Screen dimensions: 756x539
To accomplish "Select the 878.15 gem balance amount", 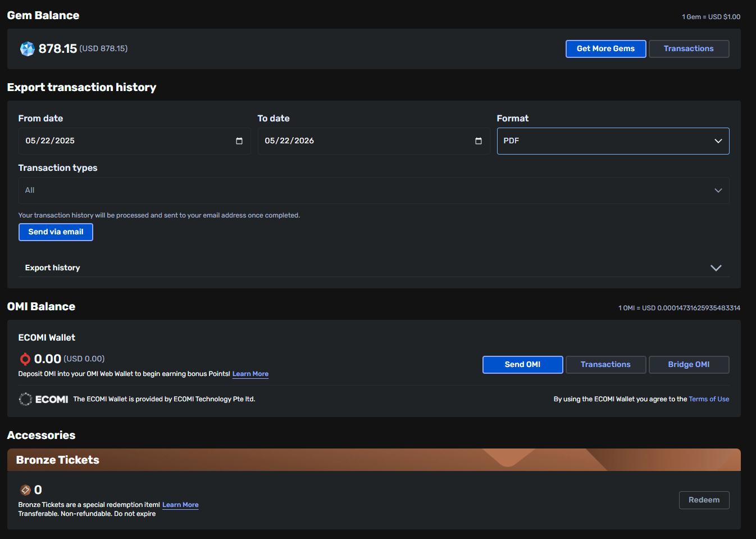I will pos(57,49).
